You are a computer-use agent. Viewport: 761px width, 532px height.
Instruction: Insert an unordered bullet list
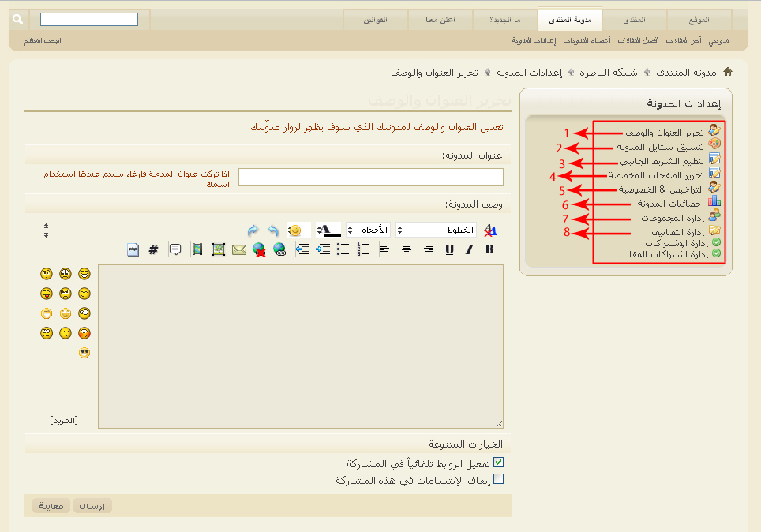coord(343,249)
